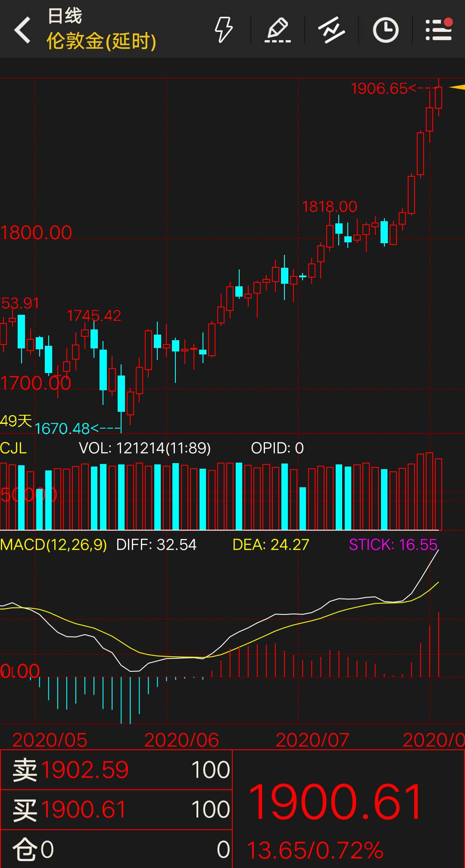Open the indicator lines chart icon

[331, 30]
